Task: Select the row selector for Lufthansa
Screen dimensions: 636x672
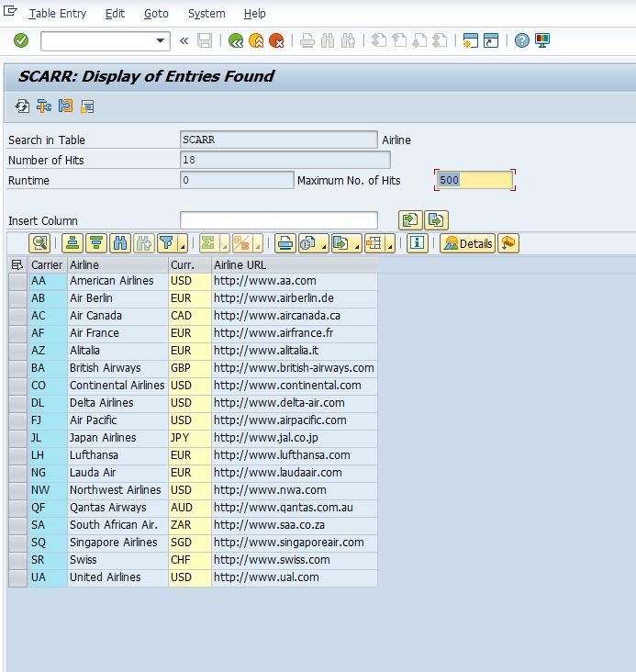Action: pos(17,455)
